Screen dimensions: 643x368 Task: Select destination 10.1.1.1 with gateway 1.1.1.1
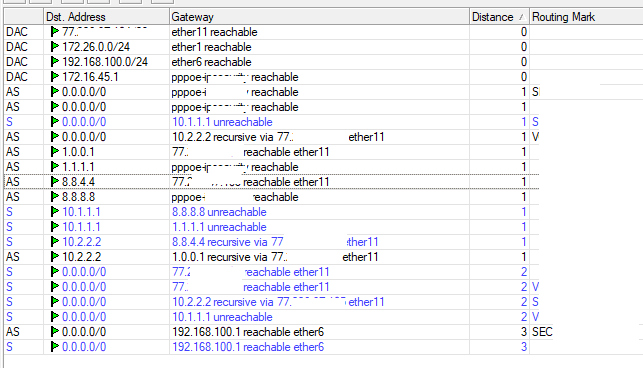[81, 227]
